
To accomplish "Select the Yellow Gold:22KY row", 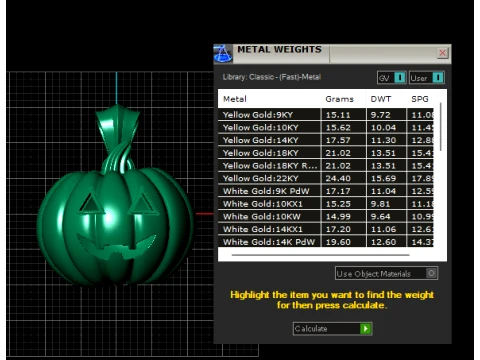I will point(326,178).
